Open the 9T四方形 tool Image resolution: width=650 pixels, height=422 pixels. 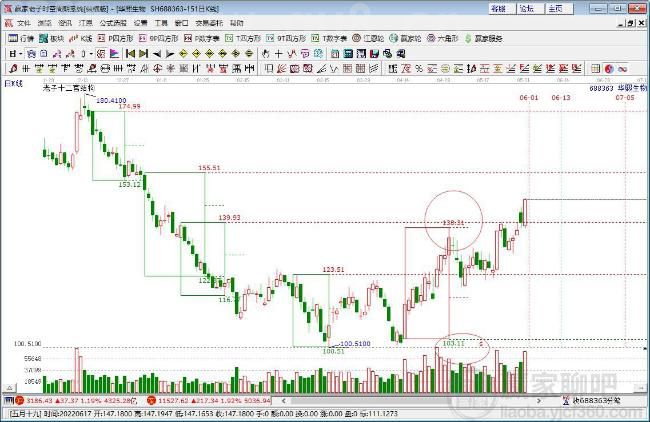(x=286, y=39)
